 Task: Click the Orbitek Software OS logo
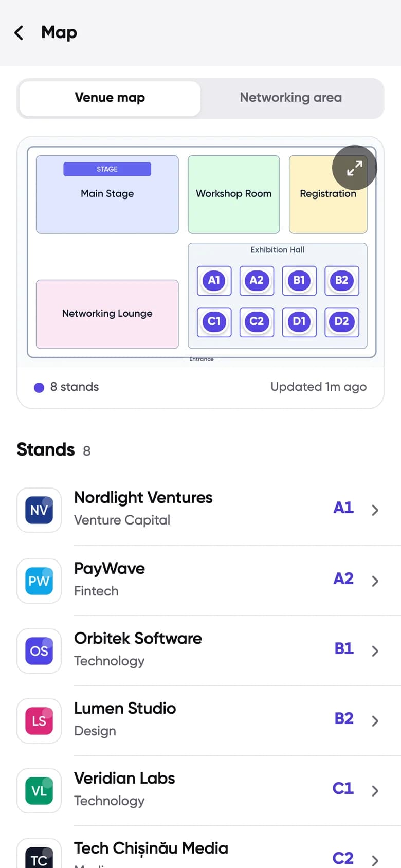(39, 651)
